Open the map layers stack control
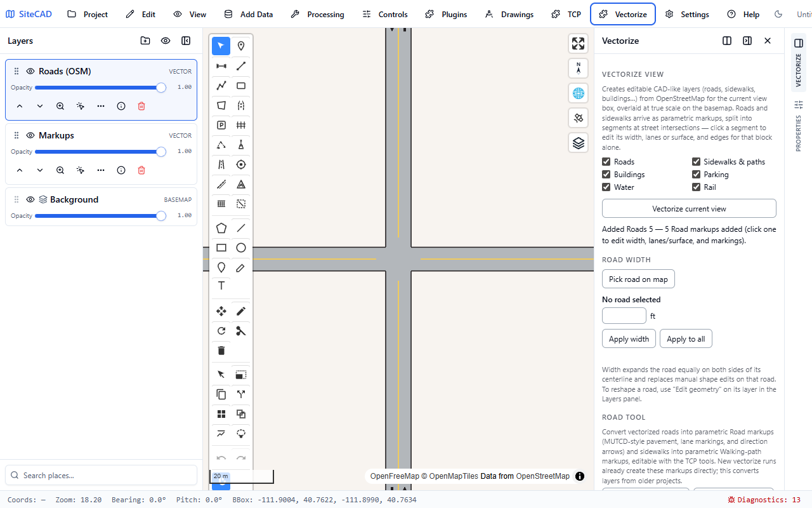Screen dimensions: 812x508 pyautogui.click(x=578, y=143)
